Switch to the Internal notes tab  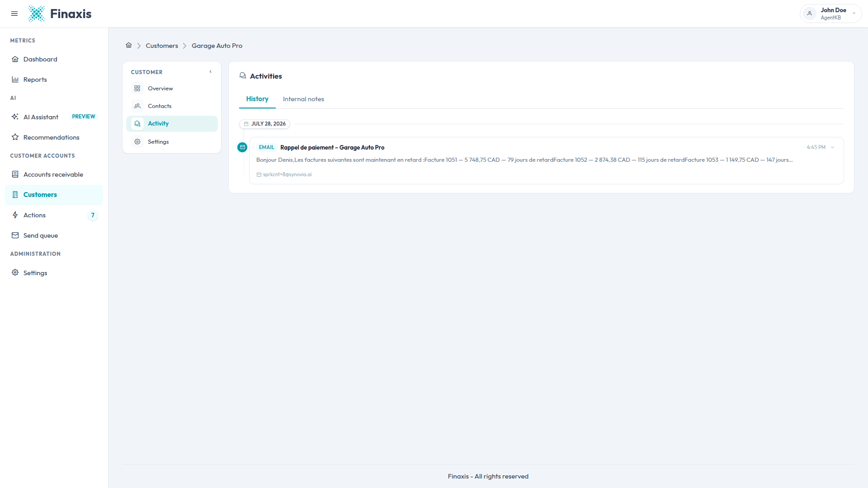point(303,99)
